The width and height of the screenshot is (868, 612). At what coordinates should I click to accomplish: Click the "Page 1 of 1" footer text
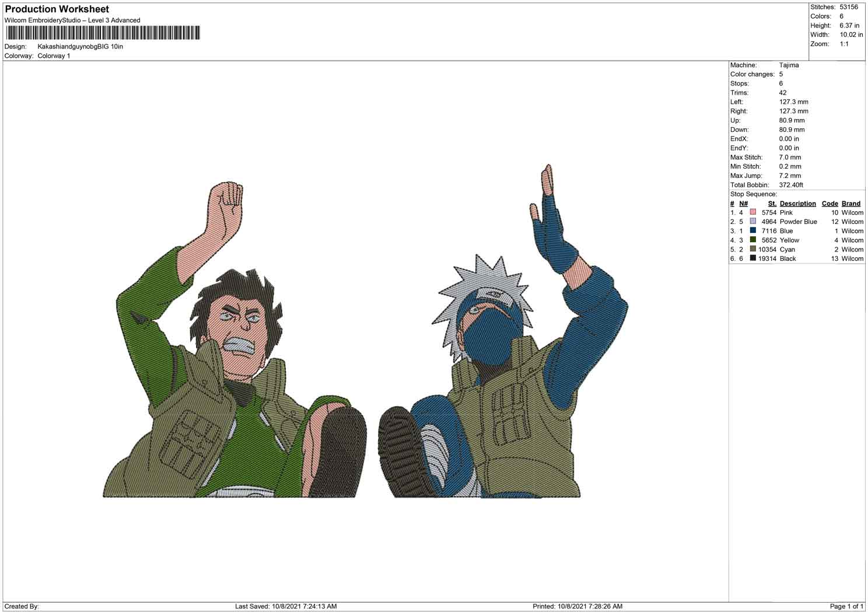pyautogui.click(x=846, y=607)
